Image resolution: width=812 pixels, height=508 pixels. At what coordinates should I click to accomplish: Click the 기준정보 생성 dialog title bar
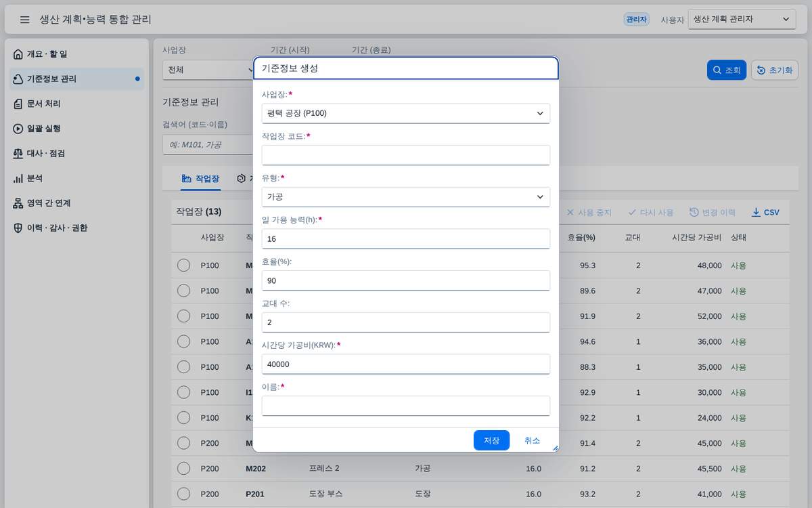point(406,68)
